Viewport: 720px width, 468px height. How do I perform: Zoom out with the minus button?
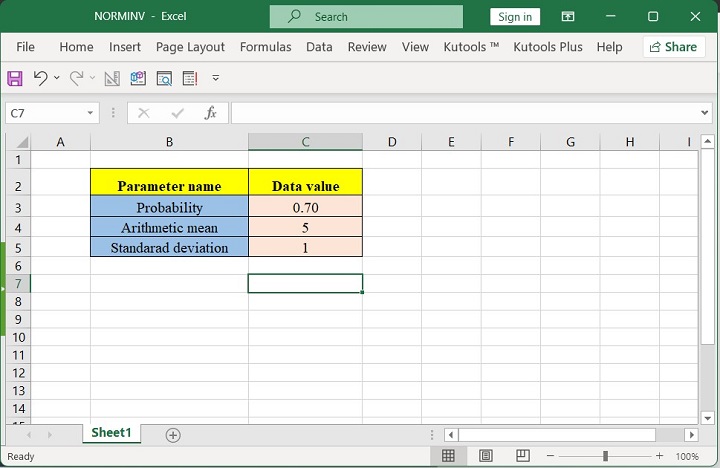[x=550, y=456]
